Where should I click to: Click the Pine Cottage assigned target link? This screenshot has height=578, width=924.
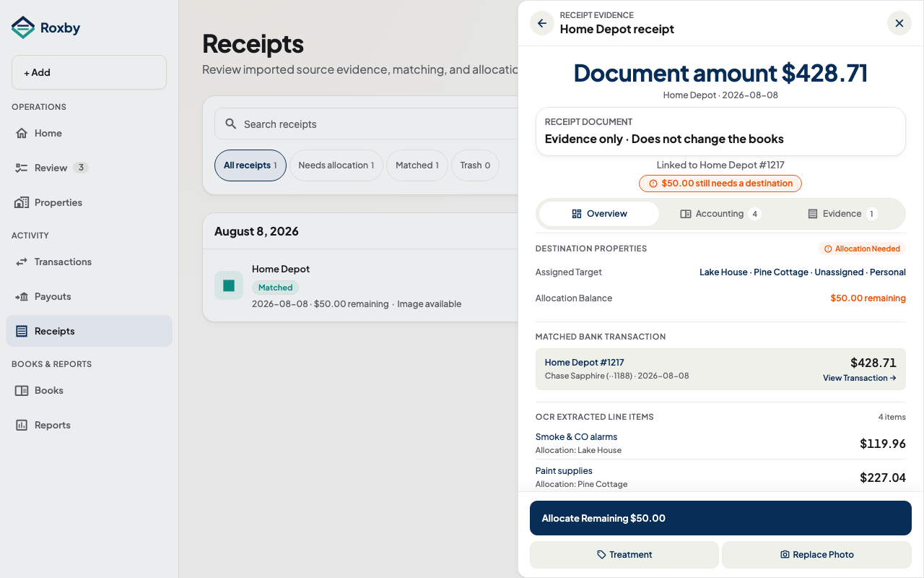[x=781, y=272]
